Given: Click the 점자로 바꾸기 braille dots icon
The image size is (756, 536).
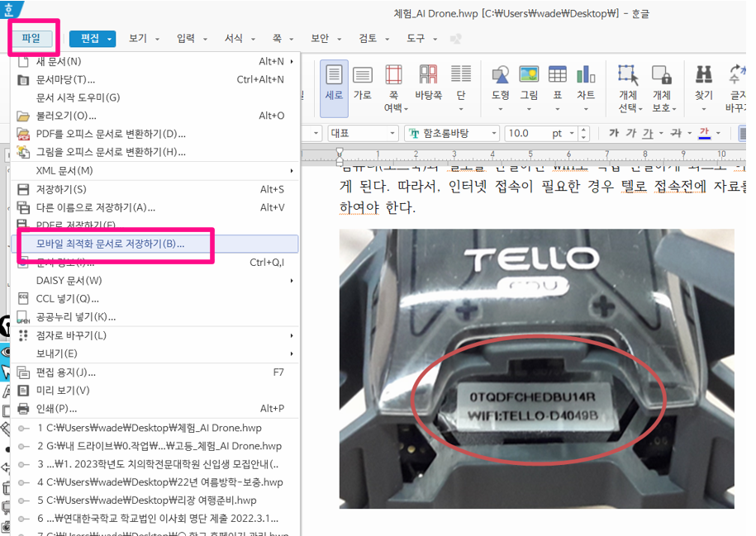Looking at the screenshot, I should click(x=22, y=335).
